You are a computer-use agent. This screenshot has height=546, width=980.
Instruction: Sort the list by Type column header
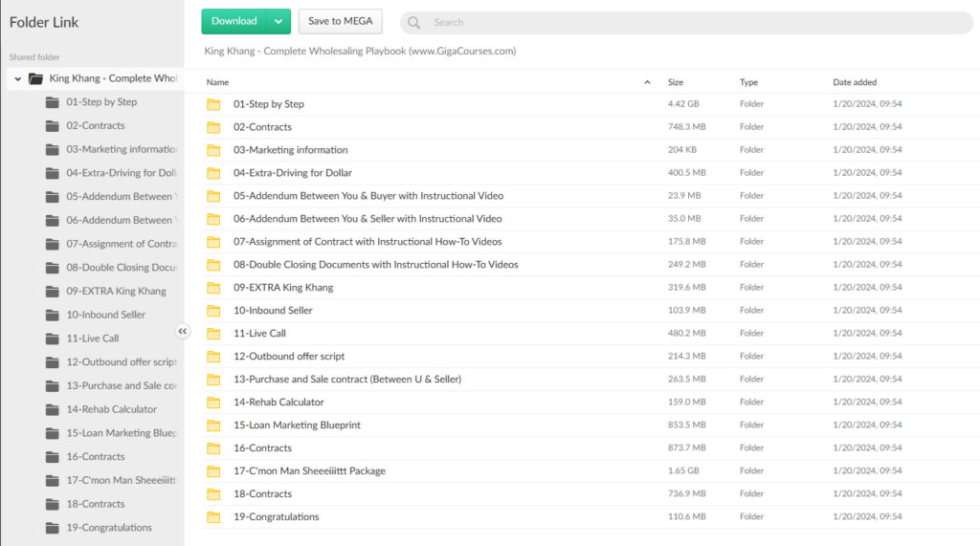pos(748,82)
